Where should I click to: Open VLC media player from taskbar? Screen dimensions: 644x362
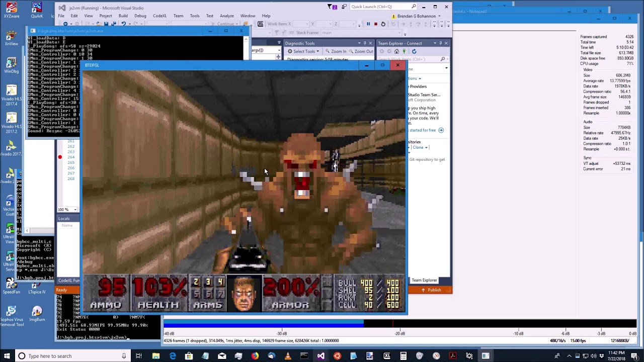pos(288,356)
